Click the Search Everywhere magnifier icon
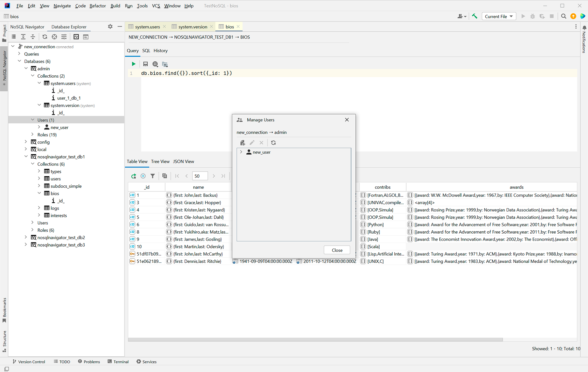This screenshot has width=588, height=372. [563, 16]
